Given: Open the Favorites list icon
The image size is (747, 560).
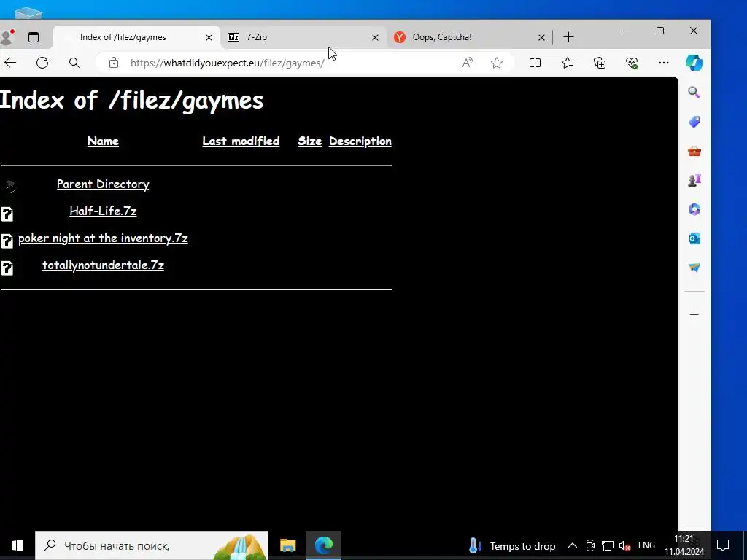Looking at the screenshot, I should (568, 63).
